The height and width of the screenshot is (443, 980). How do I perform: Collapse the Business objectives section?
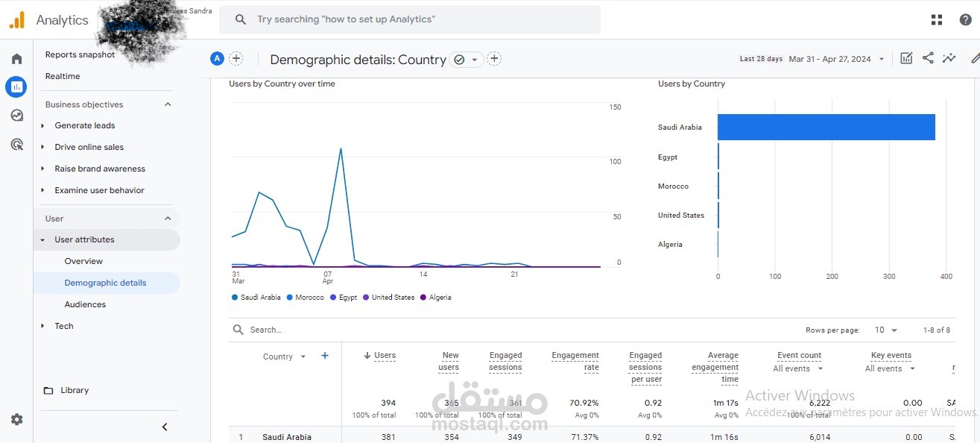(168, 104)
